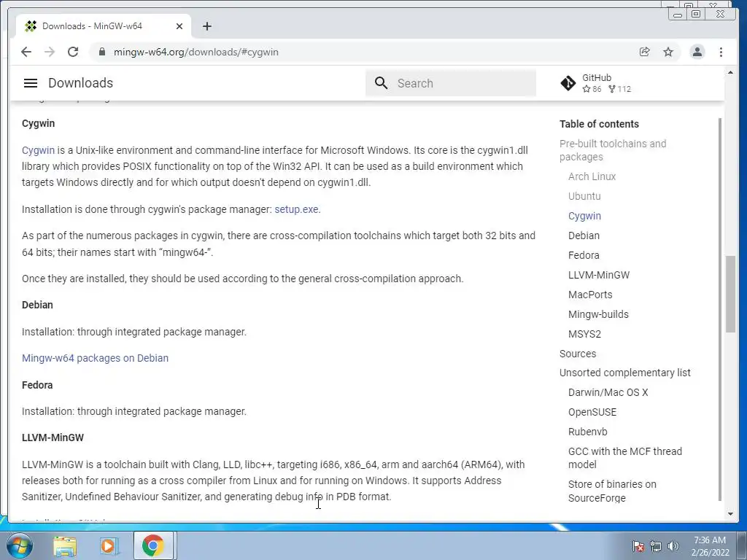Jump to MSYS2 in table of contents

click(584, 334)
